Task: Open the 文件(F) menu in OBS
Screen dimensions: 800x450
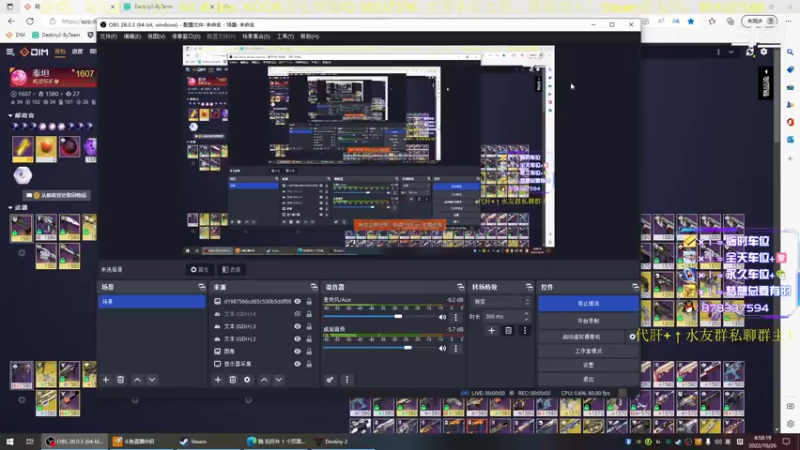Action: point(108,37)
